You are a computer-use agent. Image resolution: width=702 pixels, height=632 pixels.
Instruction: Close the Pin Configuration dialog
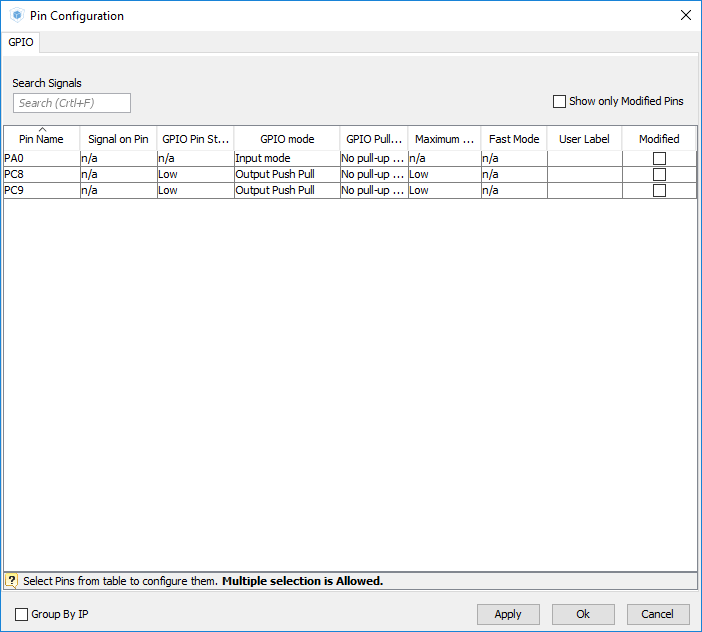[x=685, y=16]
